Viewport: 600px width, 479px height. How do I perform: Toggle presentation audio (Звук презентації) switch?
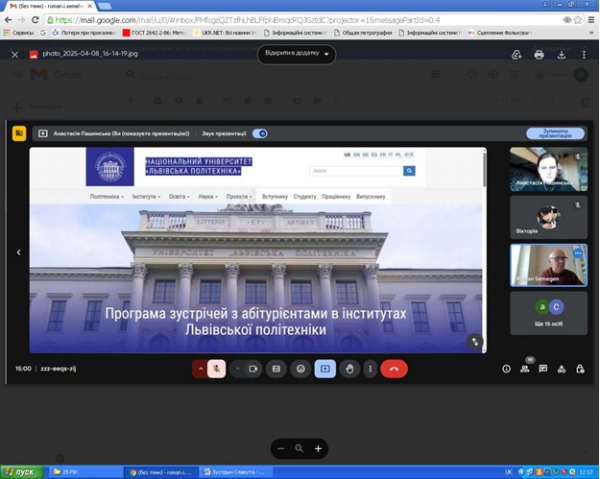260,134
